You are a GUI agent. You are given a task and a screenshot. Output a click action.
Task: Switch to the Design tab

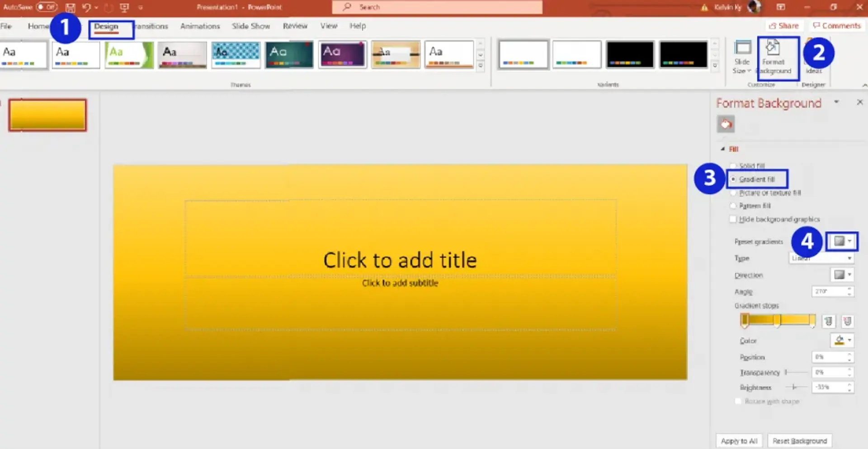click(106, 26)
